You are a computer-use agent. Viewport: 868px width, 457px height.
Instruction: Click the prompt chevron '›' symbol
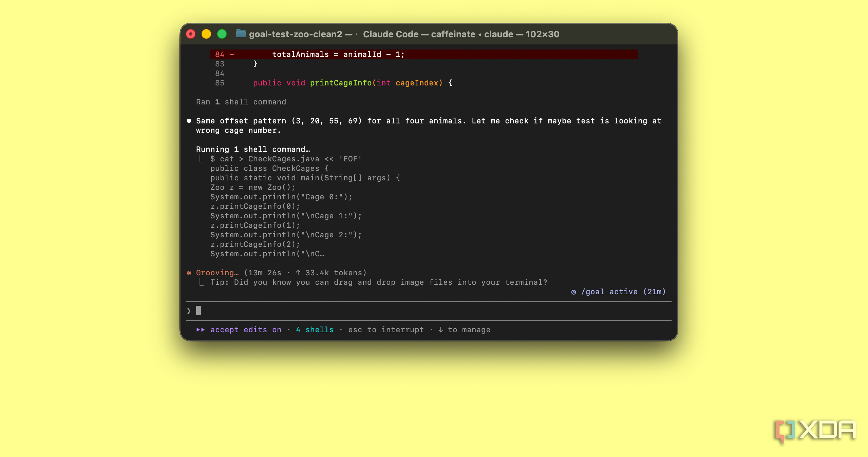[x=189, y=311]
